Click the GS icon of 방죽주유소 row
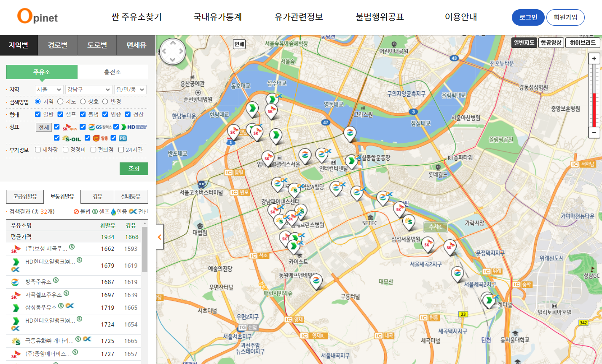 (x=15, y=282)
